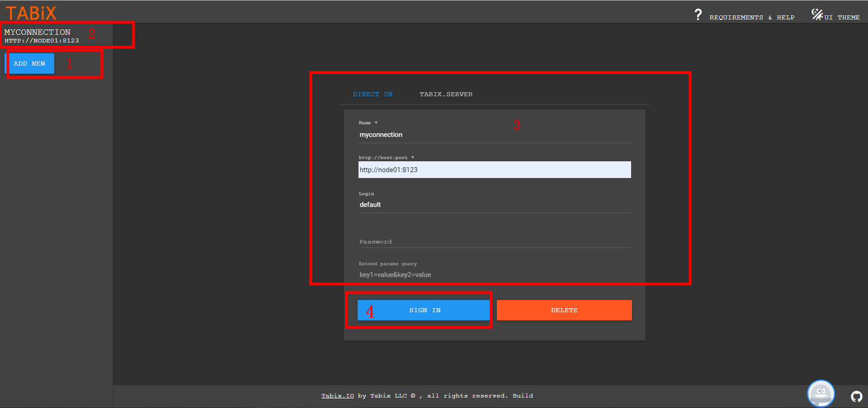Click the Extend params query field
Screen dimensions: 868x408
[494, 274]
